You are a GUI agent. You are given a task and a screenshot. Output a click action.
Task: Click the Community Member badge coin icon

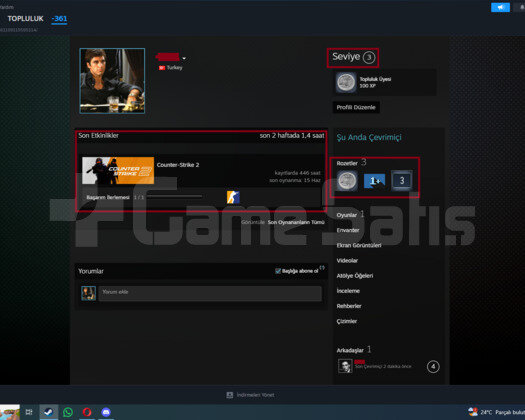[x=346, y=82]
